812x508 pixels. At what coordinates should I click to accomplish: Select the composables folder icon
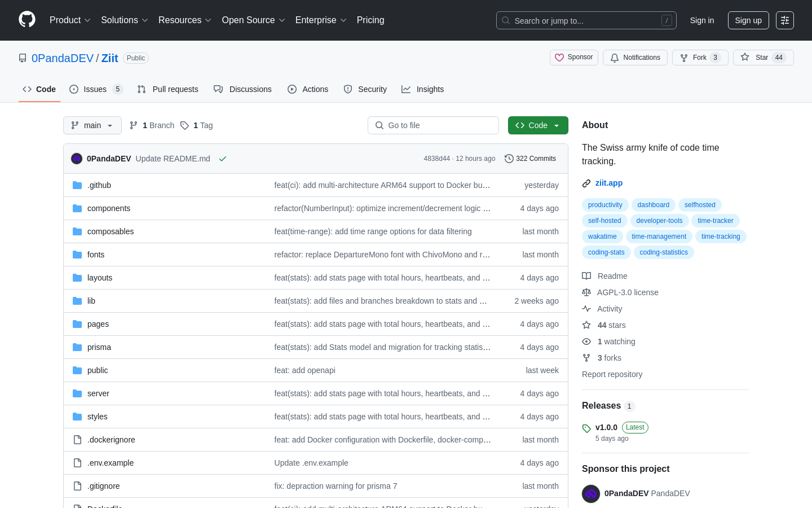77,231
